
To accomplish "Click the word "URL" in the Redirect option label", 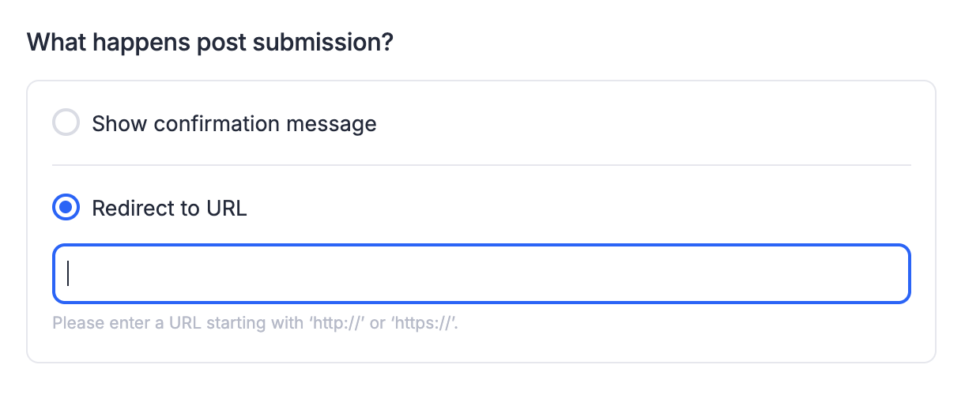I will coord(227,209).
